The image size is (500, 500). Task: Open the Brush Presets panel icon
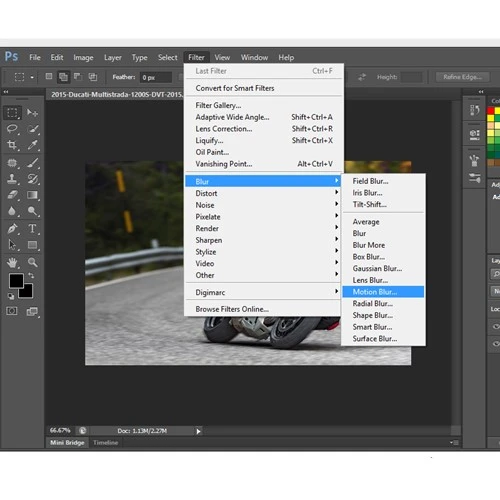point(474,161)
